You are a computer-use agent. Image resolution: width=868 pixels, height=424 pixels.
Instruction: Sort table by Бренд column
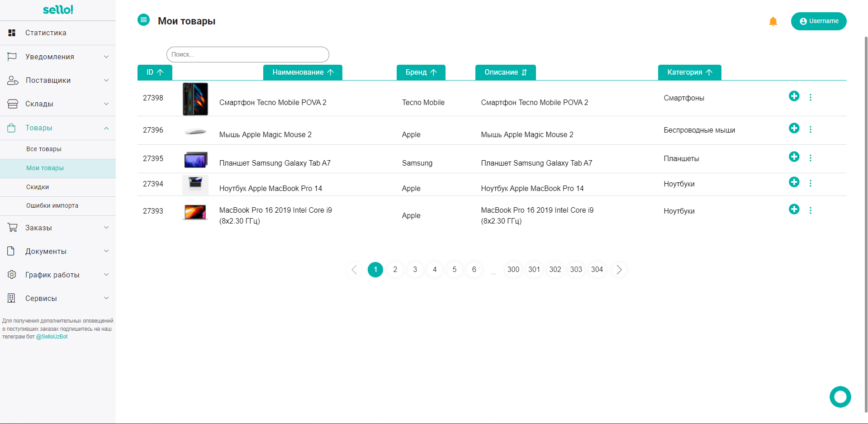[x=421, y=72]
